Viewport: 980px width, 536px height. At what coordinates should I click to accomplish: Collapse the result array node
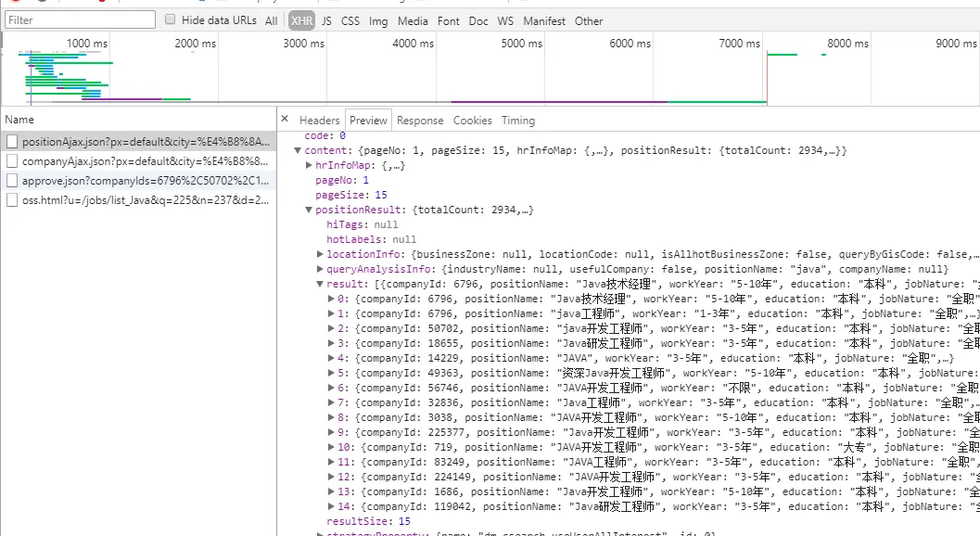coord(320,284)
